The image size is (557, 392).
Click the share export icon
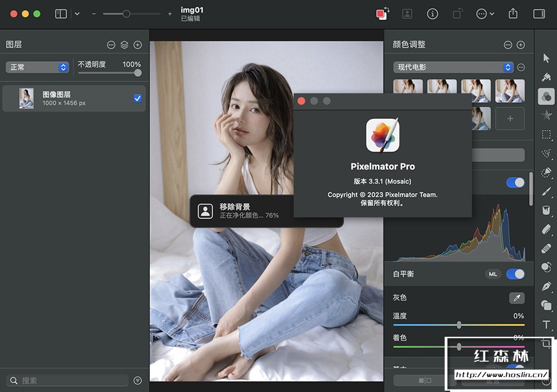click(x=513, y=14)
